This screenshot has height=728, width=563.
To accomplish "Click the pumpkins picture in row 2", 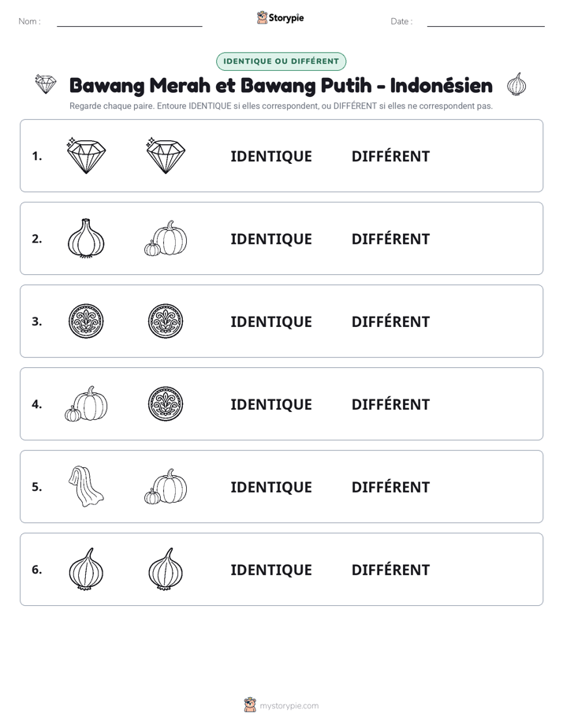I will (x=166, y=238).
